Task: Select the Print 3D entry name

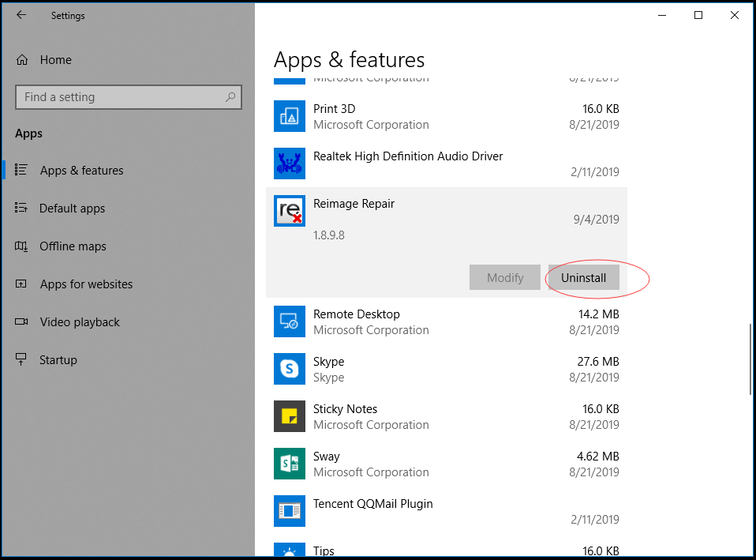Action: tap(334, 109)
